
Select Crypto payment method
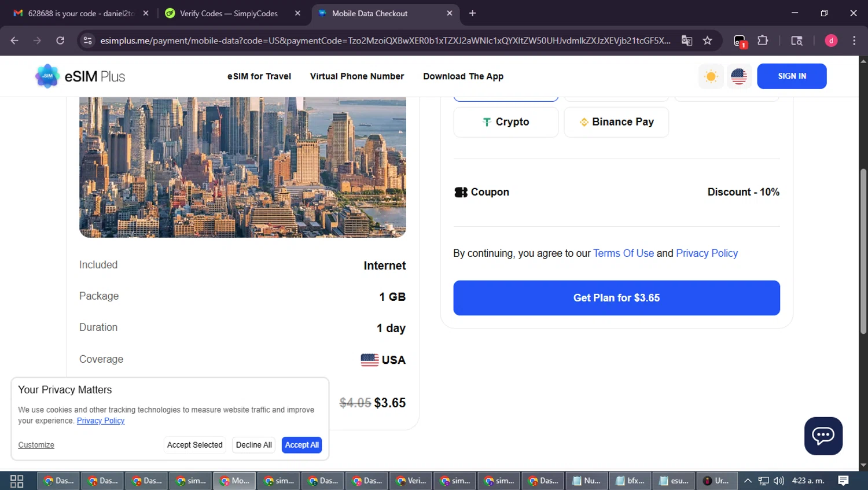coord(506,122)
